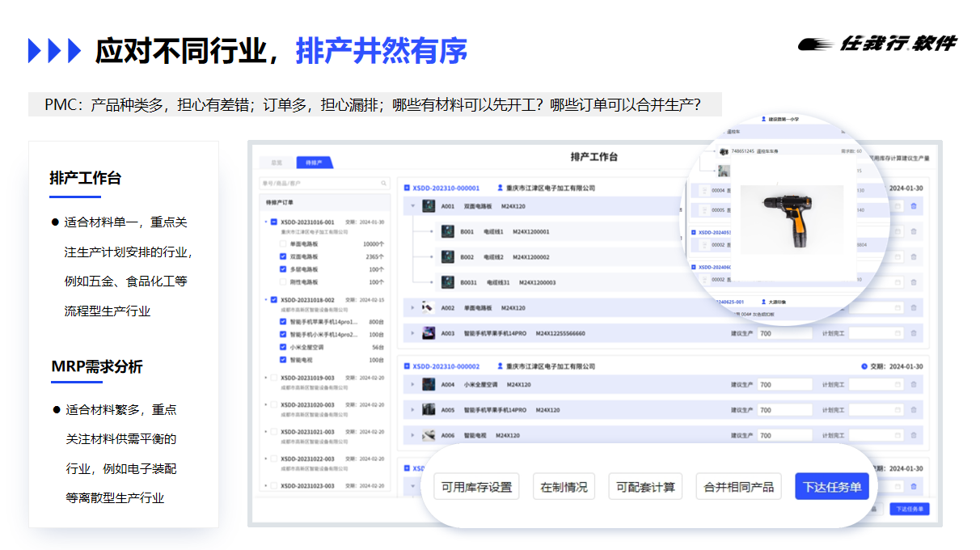Click trash icon on the A006 智能电视 row
This screenshot has width=980, height=550.
click(x=914, y=436)
